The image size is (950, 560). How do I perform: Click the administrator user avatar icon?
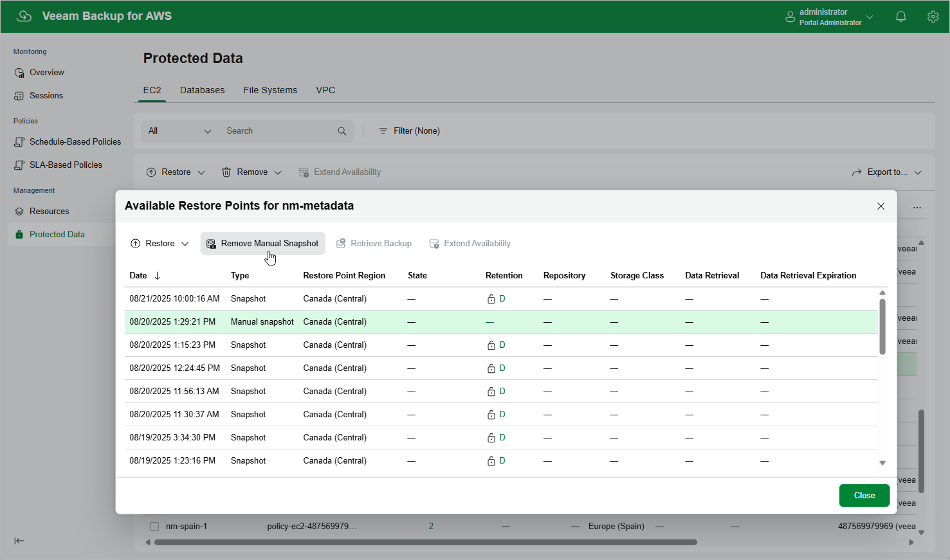tap(790, 17)
